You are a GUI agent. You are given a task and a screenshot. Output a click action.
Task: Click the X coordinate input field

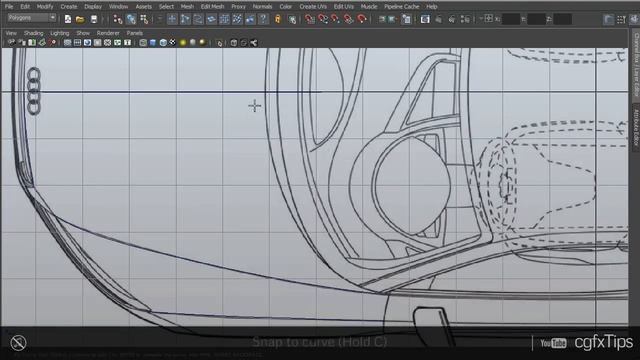(x=511, y=19)
